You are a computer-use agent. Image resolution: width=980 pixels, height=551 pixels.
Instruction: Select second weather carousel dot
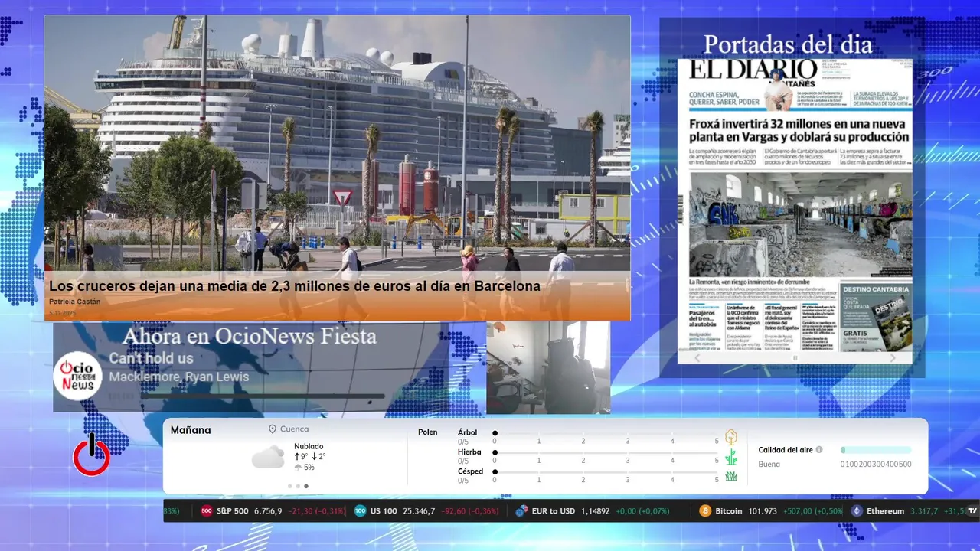coord(298,486)
